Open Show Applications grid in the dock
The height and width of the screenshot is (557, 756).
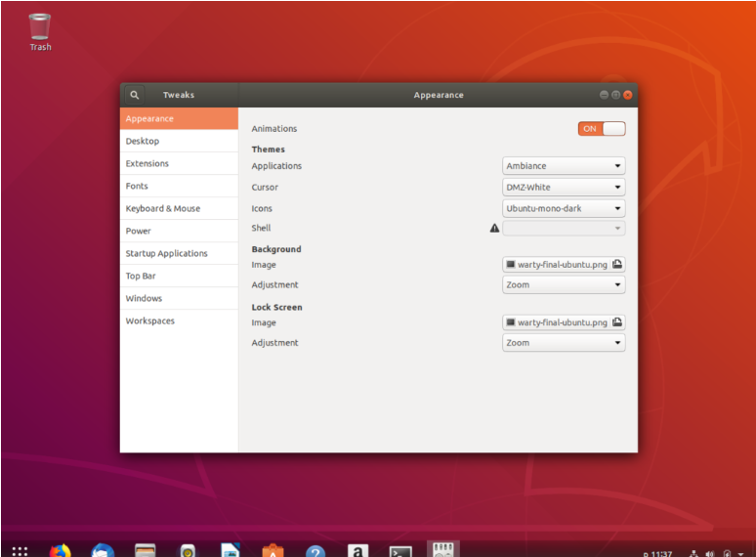pyautogui.click(x=20, y=551)
